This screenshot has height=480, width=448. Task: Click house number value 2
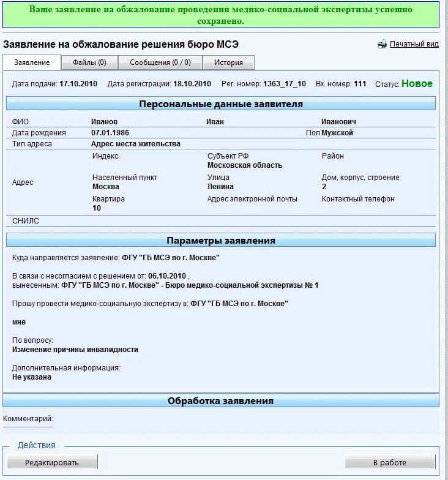point(324,187)
